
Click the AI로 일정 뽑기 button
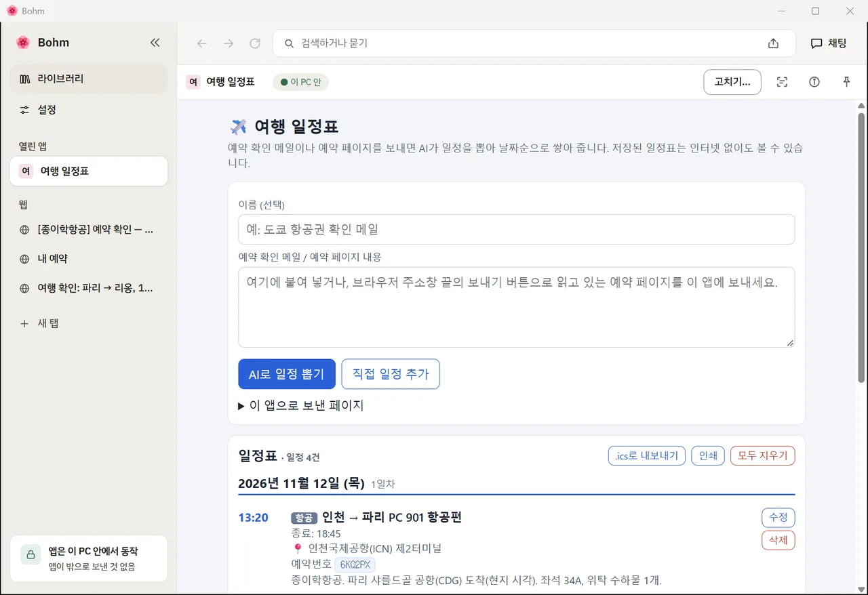(287, 374)
